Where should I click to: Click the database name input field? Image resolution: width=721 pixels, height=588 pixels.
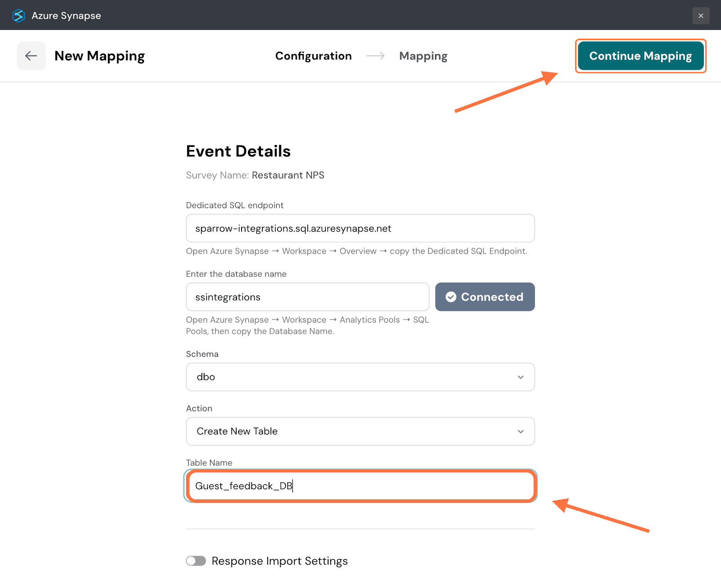pyautogui.click(x=307, y=297)
